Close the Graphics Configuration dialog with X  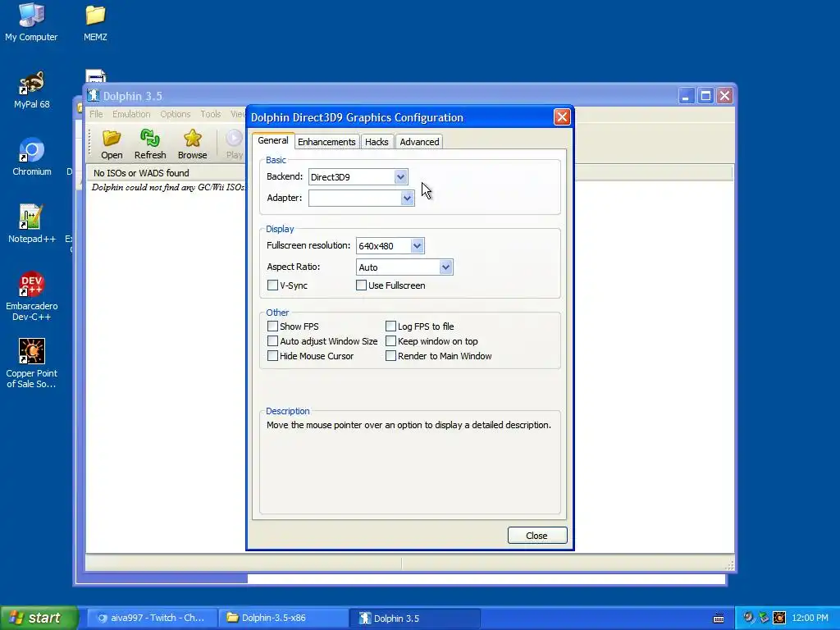coord(561,116)
